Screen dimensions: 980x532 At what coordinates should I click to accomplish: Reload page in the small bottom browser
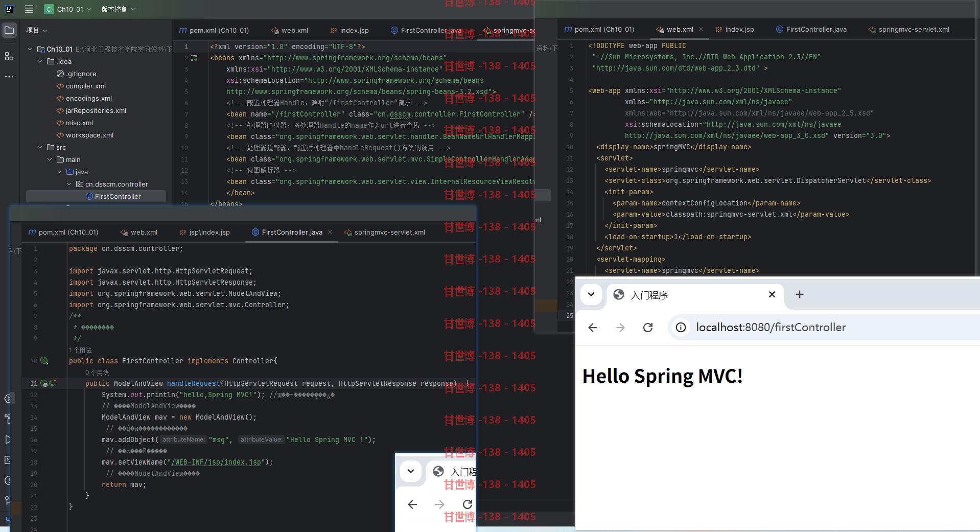pyautogui.click(x=468, y=504)
